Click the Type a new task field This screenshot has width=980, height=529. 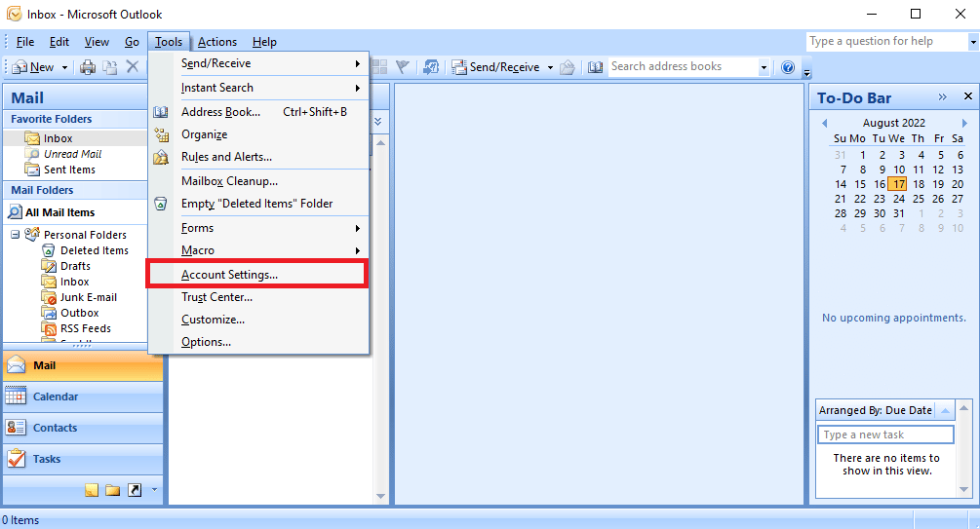coord(885,435)
